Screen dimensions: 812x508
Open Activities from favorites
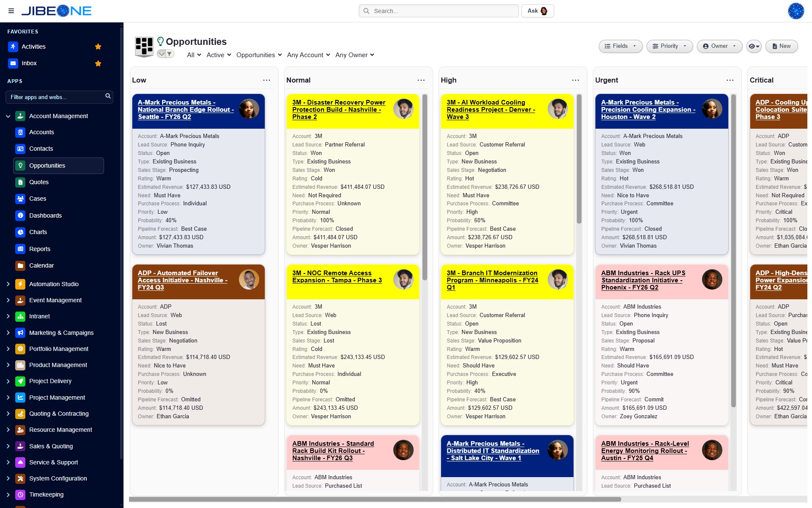click(33, 47)
